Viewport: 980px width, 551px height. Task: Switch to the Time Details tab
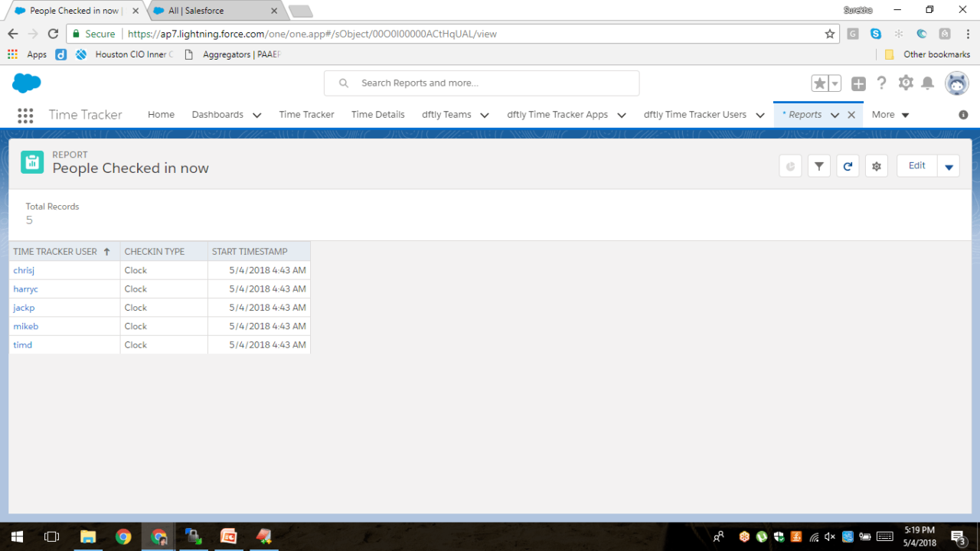coord(377,115)
